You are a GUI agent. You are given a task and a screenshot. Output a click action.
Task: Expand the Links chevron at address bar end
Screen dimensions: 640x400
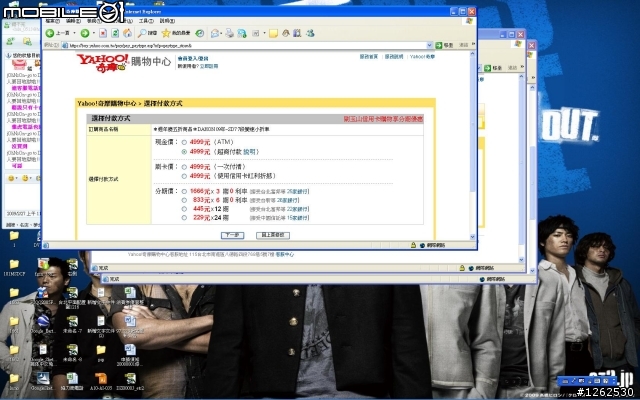point(473,44)
